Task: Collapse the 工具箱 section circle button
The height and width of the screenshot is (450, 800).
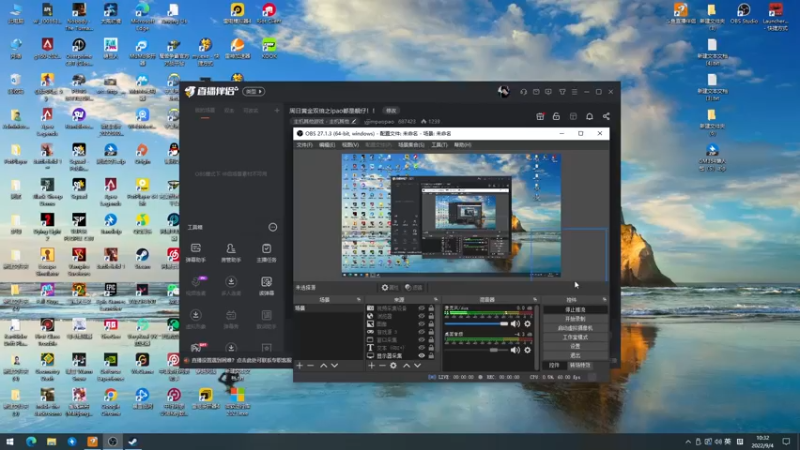Action: [273, 227]
